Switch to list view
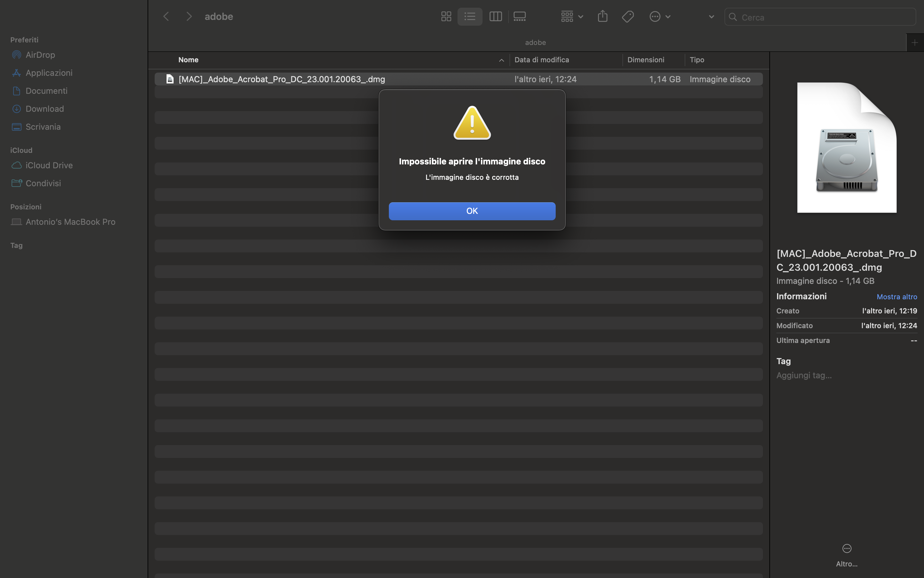Image resolution: width=924 pixels, height=578 pixels. coord(470,16)
